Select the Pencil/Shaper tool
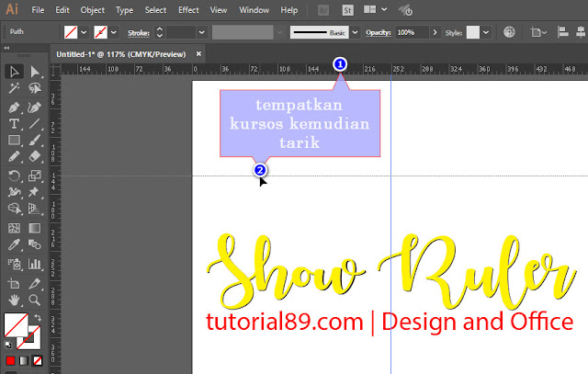 click(15, 156)
